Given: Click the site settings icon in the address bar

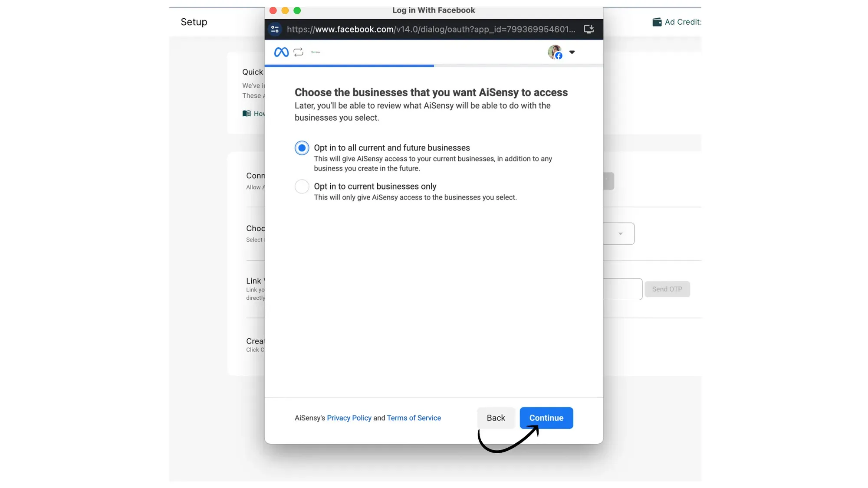Looking at the screenshot, I should 275,29.
